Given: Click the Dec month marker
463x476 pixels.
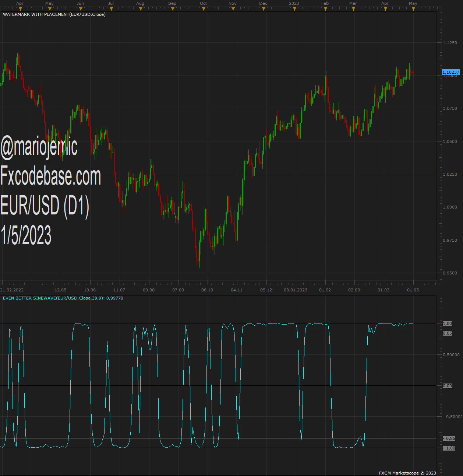Looking at the screenshot, I should (264, 9).
